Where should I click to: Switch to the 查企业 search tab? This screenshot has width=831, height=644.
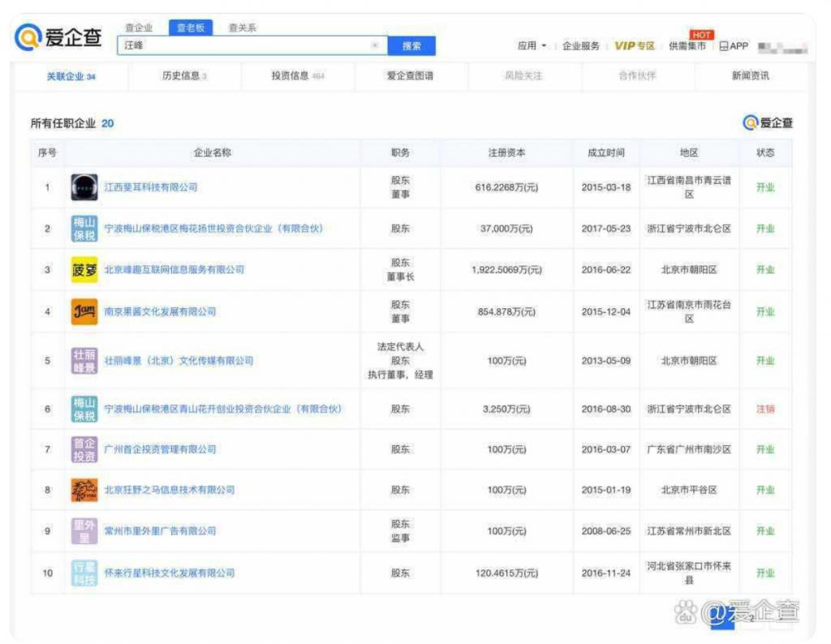pyautogui.click(x=139, y=28)
